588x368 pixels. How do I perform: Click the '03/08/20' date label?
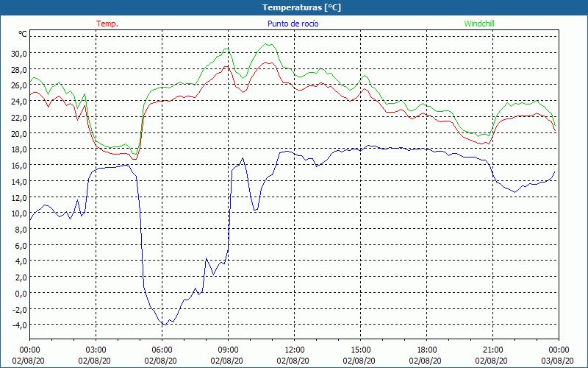tap(558, 361)
